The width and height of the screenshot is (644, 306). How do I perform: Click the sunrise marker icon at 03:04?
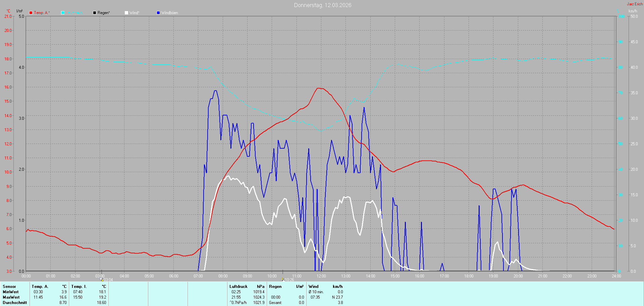(102, 279)
